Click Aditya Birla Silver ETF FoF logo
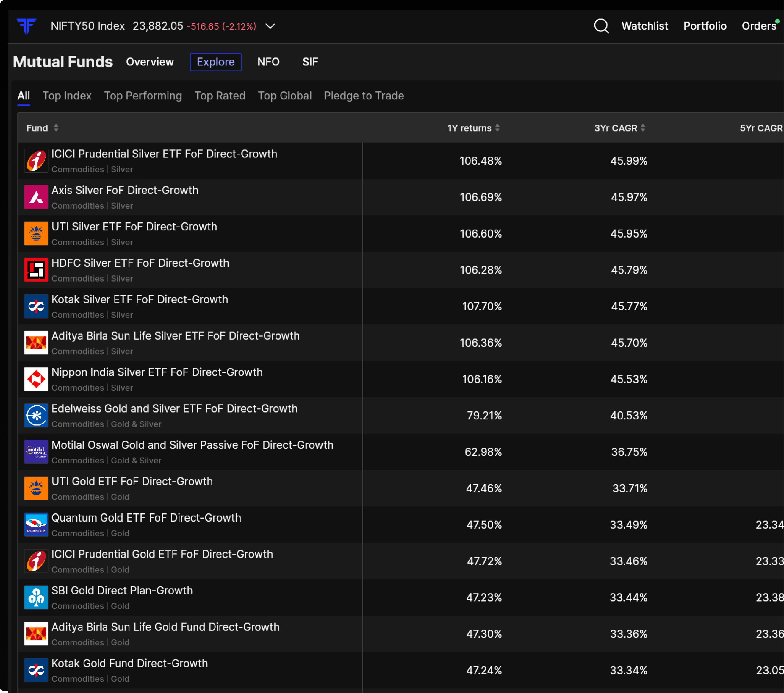 point(36,343)
